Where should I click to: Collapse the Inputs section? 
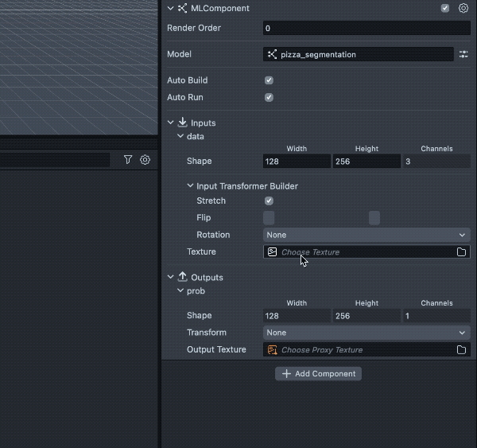click(170, 123)
